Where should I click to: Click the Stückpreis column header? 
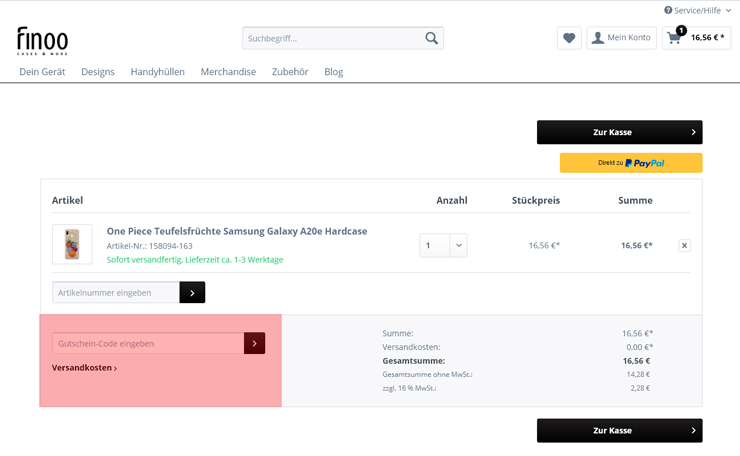536,200
